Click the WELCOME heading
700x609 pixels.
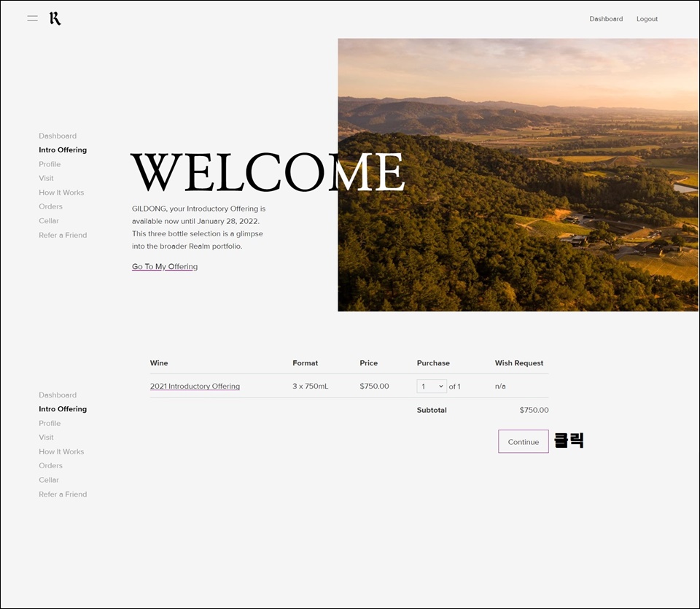[268, 172]
